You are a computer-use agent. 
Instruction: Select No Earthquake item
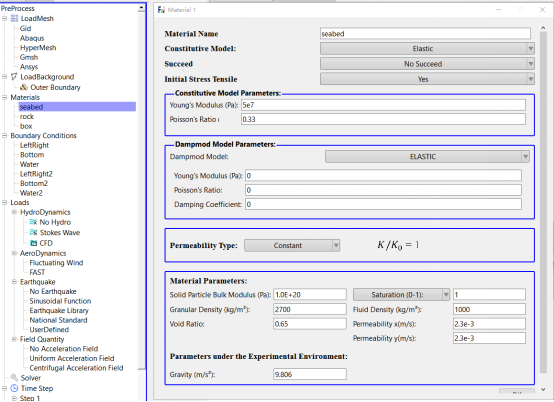53,291
